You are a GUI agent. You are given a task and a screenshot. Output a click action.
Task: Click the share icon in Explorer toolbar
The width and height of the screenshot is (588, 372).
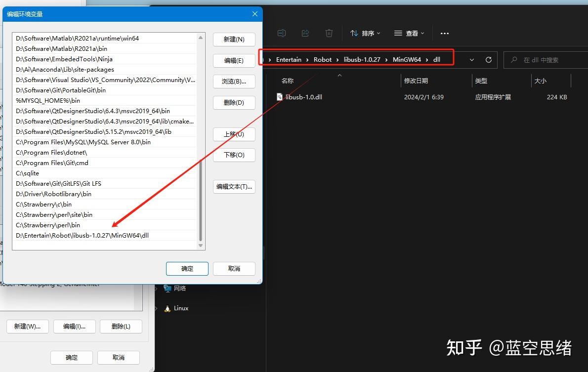(305, 34)
